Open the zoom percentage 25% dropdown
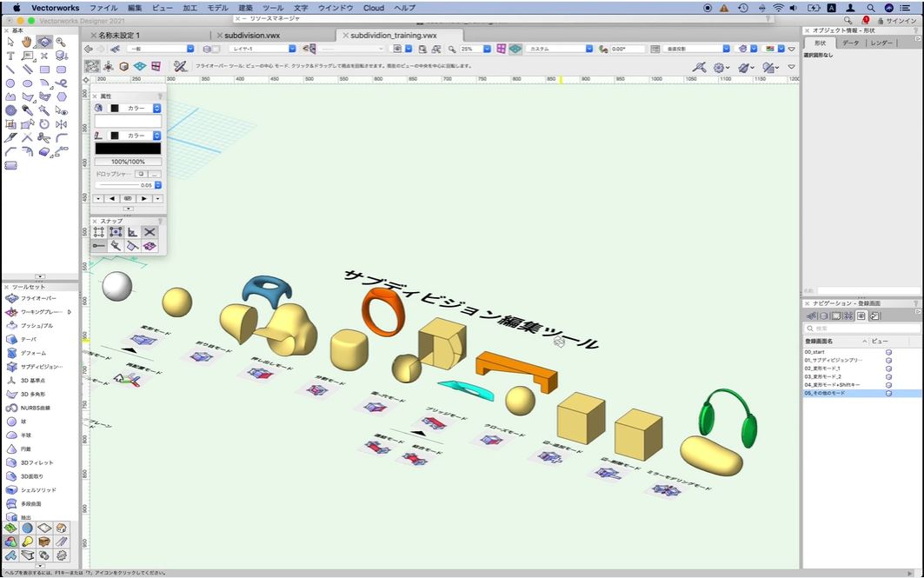 pyautogui.click(x=475, y=49)
